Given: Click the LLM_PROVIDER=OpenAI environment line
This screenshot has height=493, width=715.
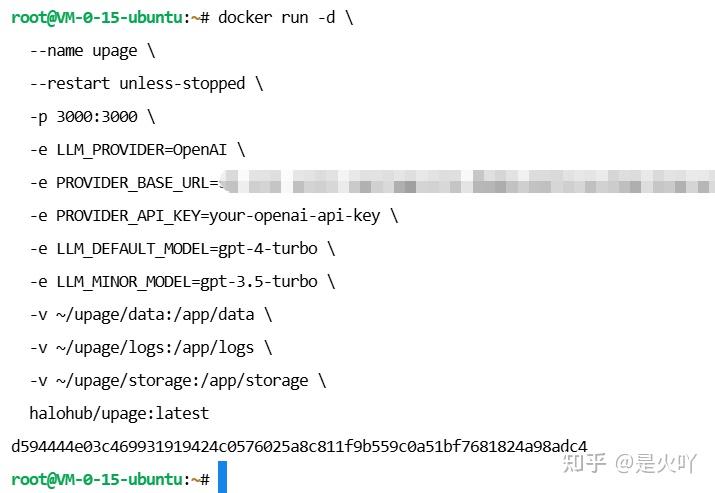Looking at the screenshot, I should (x=137, y=150).
